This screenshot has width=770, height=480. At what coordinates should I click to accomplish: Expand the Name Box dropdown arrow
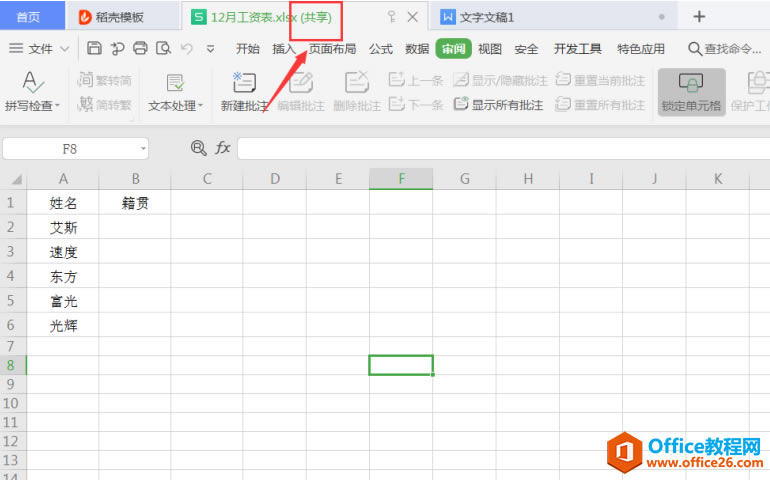[x=143, y=148]
